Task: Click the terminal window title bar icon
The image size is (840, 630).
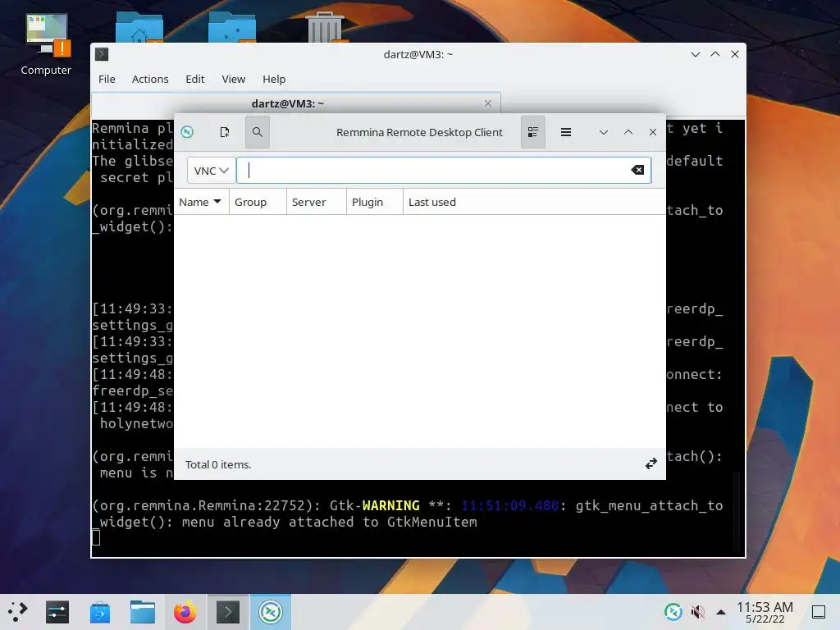Action: [x=102, y=54]
